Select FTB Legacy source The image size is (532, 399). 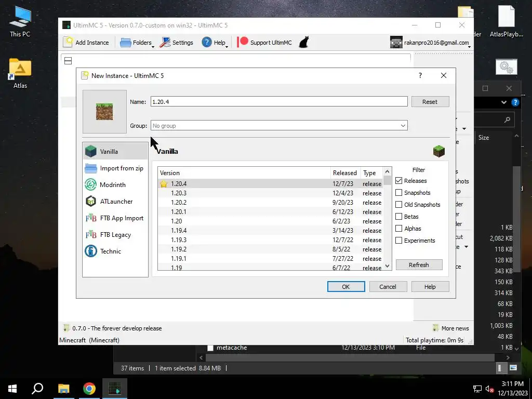point(115,235)
